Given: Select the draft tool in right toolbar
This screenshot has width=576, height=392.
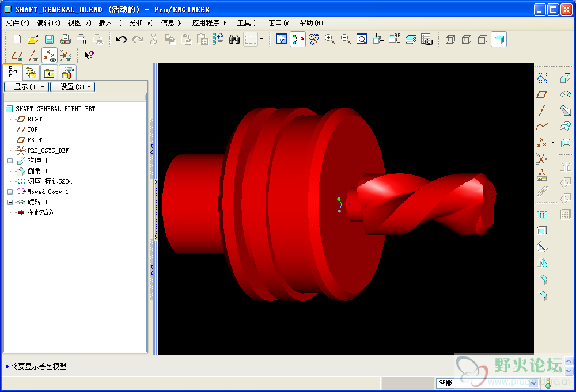Looking at the screenshot, I should pyautogui.click(x=541, y=264).
